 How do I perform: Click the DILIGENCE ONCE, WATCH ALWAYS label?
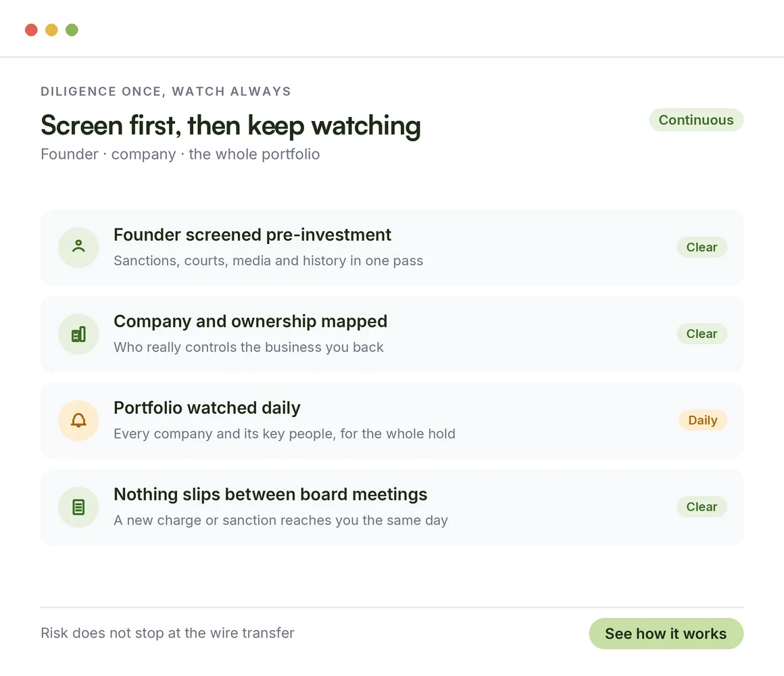pos(166,91)
